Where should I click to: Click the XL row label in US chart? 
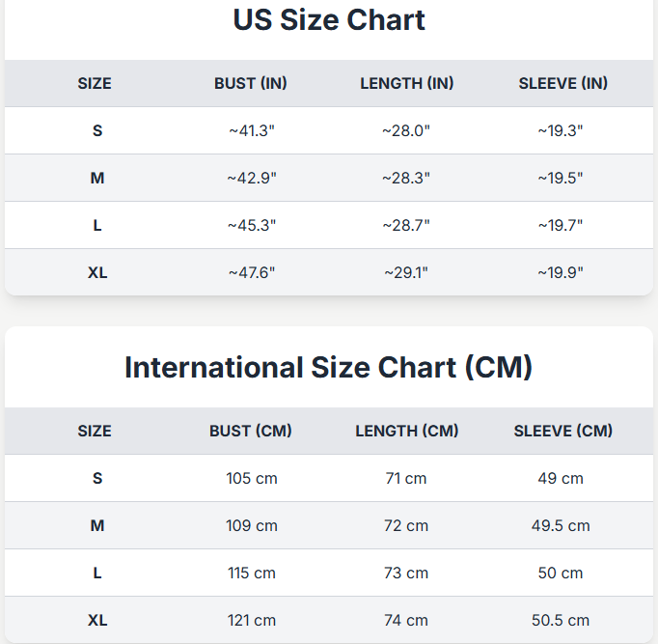coord(97,272)
